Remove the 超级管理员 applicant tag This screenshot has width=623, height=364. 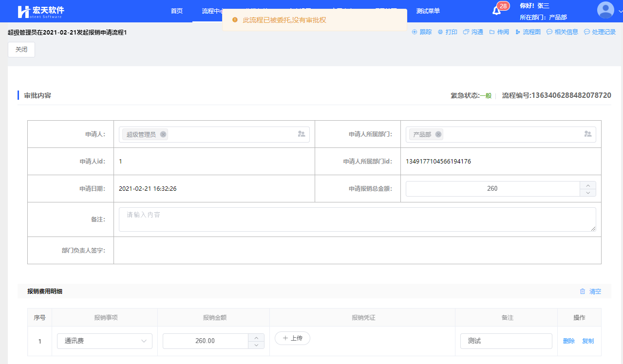pyautogui.click(x=163, y=134)
